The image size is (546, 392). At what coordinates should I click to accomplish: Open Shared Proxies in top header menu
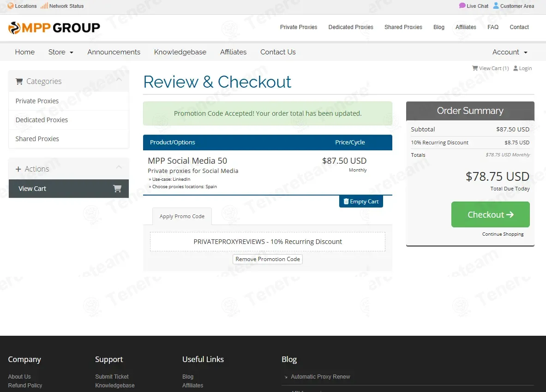pos(403,27)
